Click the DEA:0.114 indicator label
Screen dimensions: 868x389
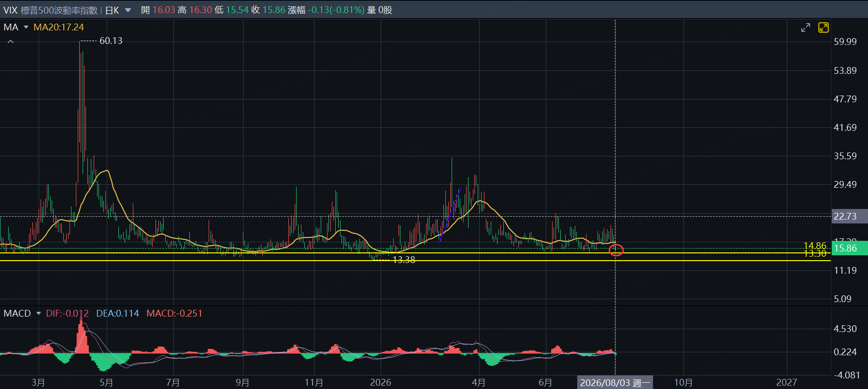tap(117, 313)
